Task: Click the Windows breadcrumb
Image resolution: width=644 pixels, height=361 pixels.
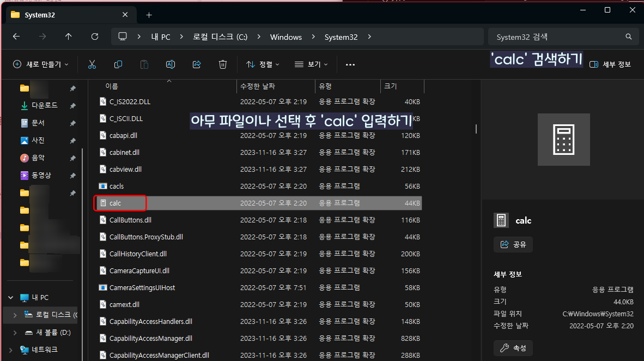Action: coord(286,37)
